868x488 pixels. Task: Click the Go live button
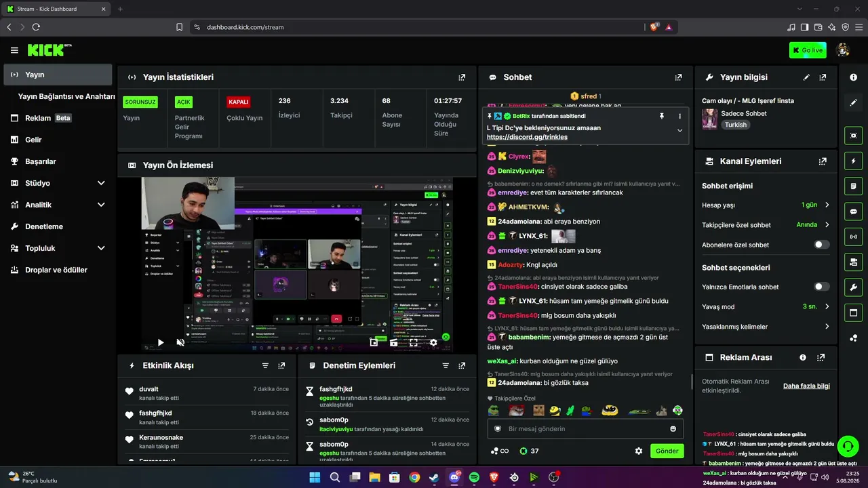click(808, 50)
